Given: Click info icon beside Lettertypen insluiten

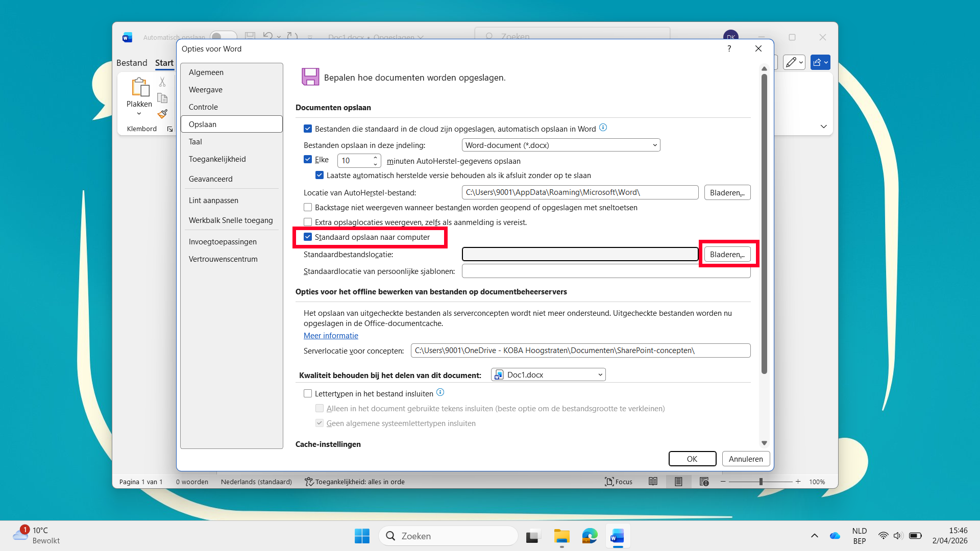Looking at the screenshot, I should point(440,392).
